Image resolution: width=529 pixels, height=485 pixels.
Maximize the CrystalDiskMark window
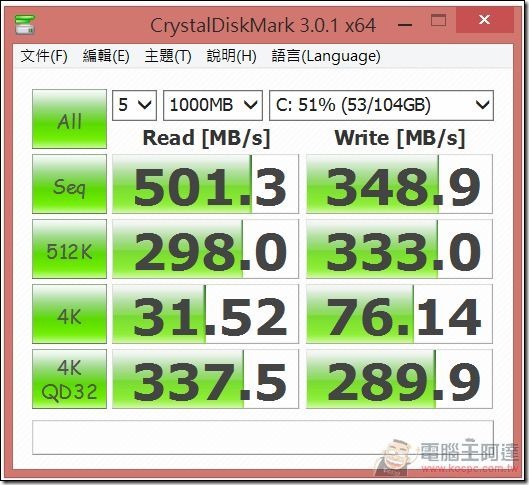[x=438, y=20]
